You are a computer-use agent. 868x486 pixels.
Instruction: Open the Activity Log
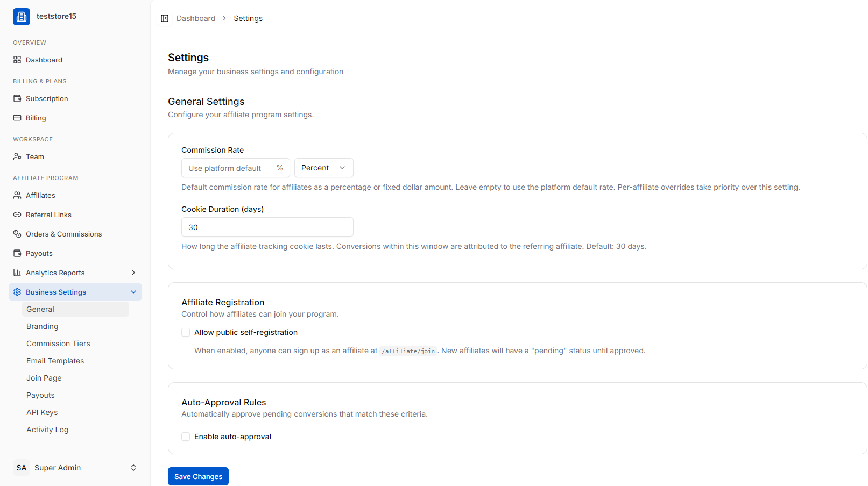[75, 430]
